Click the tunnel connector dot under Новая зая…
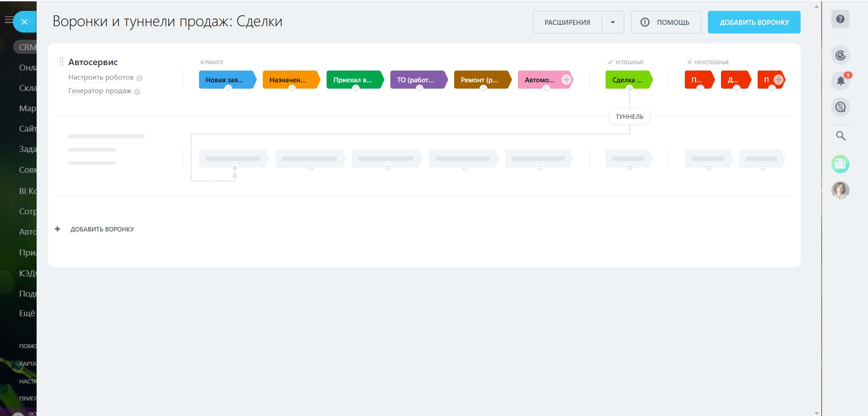868x416 pixels. [x=228, y=88]
